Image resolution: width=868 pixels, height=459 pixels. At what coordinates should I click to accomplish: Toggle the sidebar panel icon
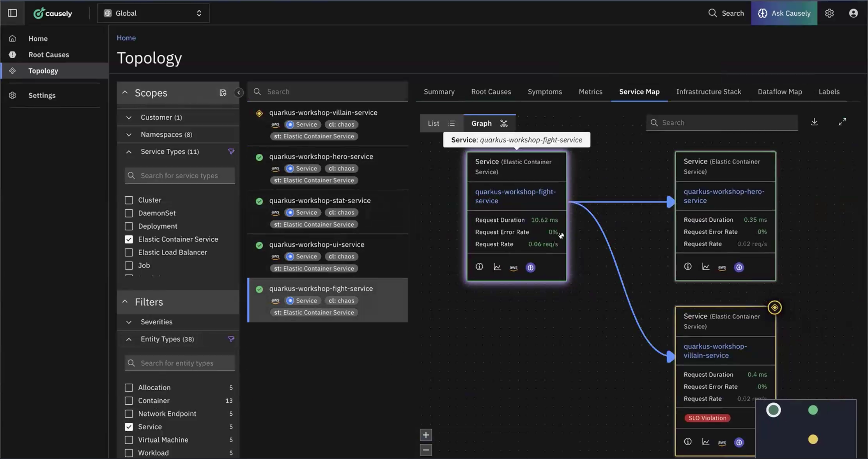point(12,13)
